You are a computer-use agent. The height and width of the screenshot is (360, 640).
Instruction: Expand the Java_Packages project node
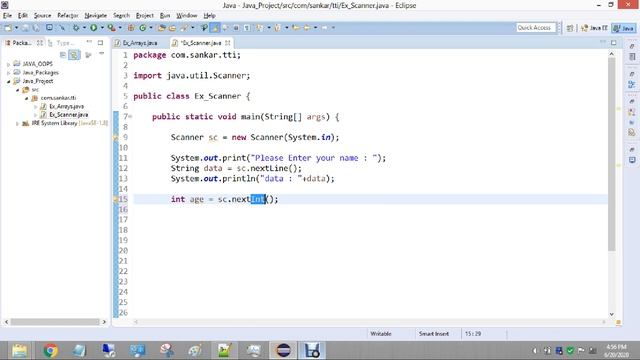click(x=9, y=73)
